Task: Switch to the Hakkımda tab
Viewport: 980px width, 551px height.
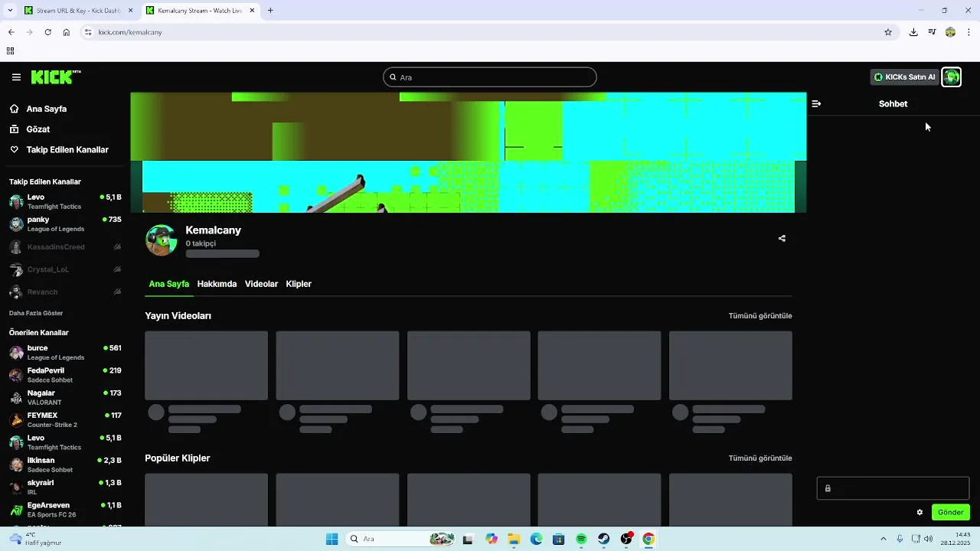Action: click(x=217, y=284)
